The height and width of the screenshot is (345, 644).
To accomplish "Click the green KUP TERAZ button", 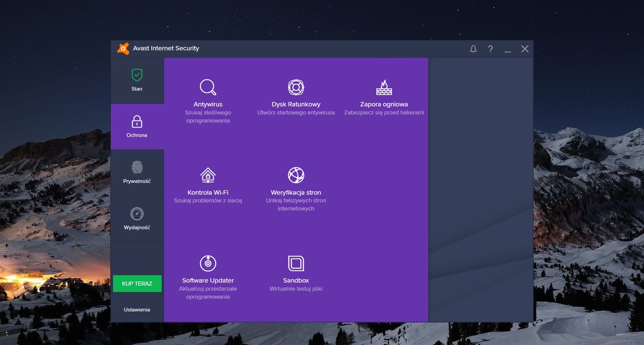I will [137, 284].
